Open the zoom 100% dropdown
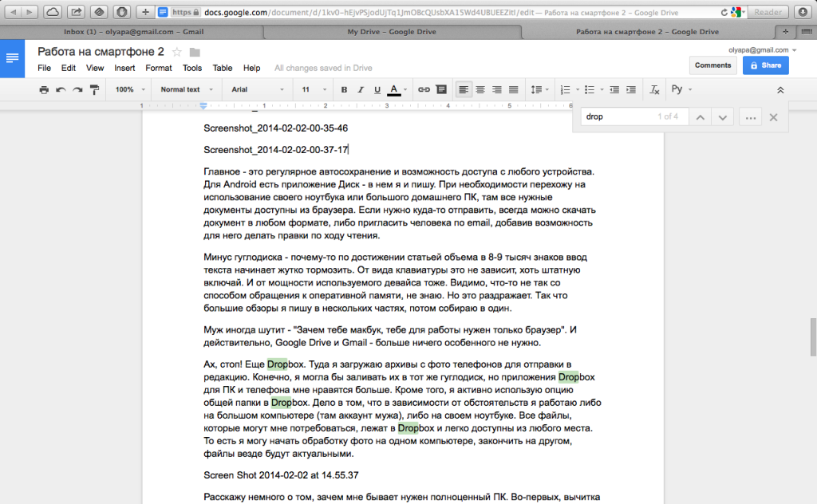 pyautogui.click(x=130, y=89)
